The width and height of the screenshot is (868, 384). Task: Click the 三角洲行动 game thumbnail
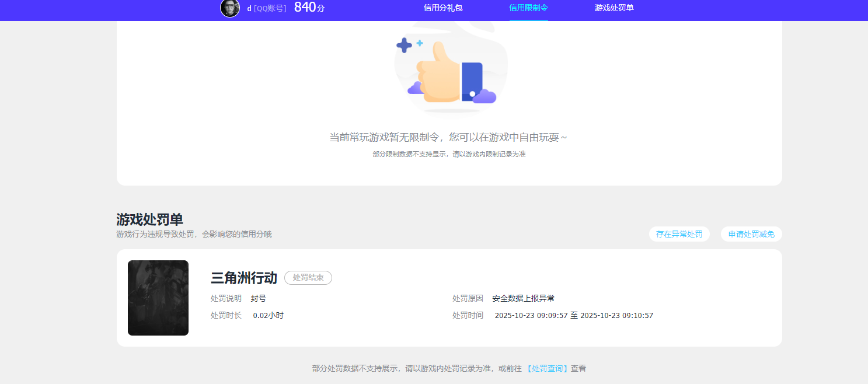click(x=158, y=298)
